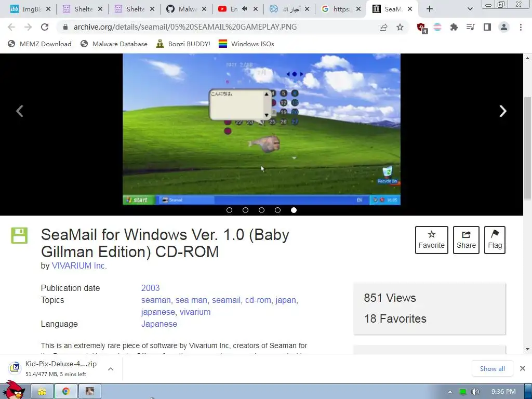Reload the archive.org page
Viewport: 532px width, 399px height.
point(45,27)
